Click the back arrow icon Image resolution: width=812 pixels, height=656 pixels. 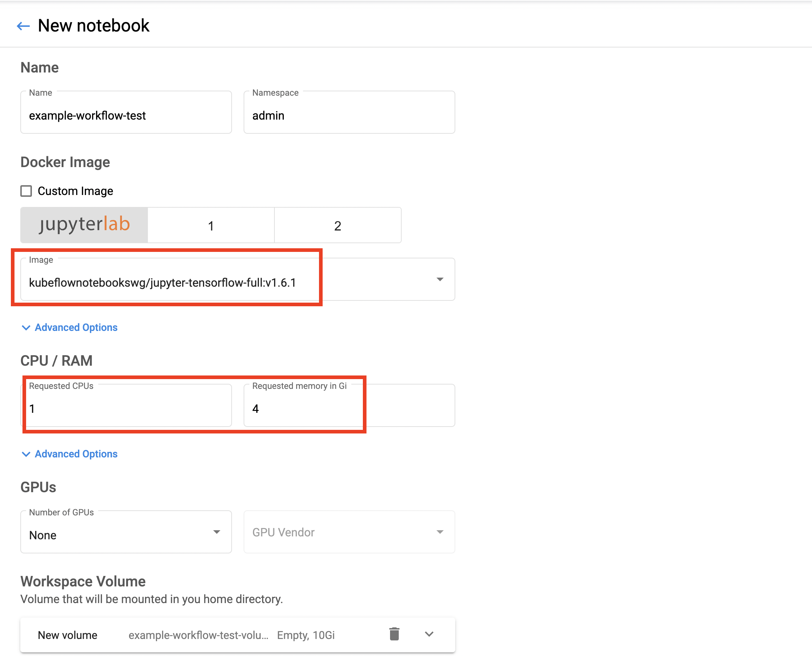[23, 26]
